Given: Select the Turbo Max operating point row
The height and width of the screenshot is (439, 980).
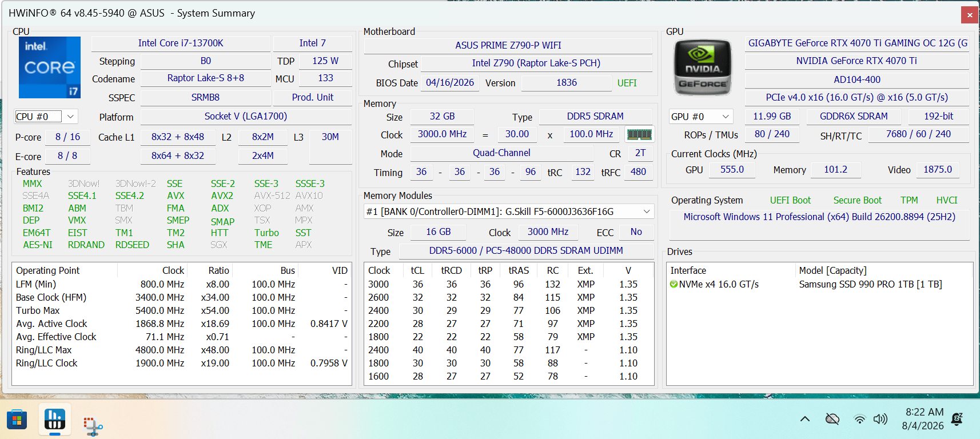Looking at the screenshot, I should coord(182,310).
